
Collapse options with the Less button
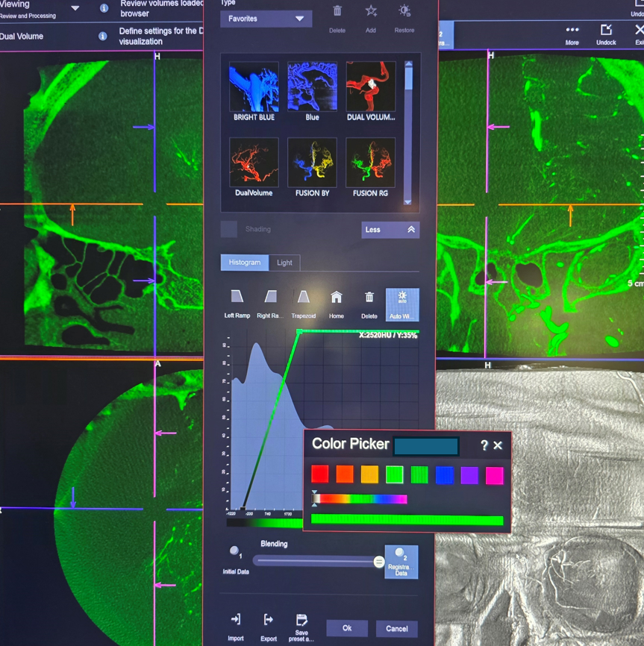point(390,230)
